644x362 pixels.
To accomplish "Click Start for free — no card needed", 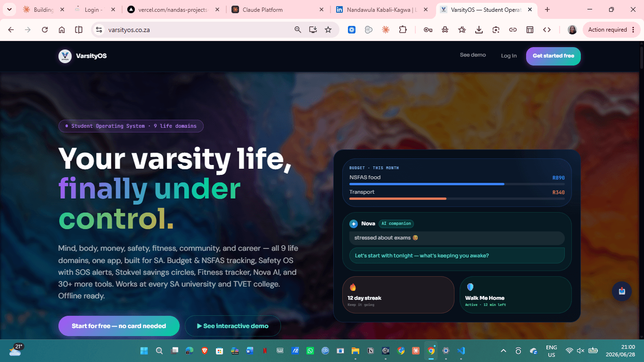I will coord(119,326).
